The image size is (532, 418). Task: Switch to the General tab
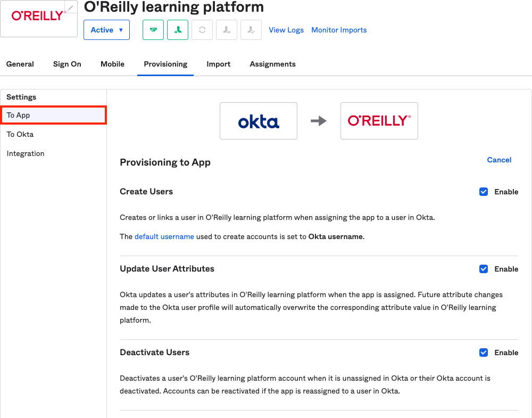pos(20,64)
